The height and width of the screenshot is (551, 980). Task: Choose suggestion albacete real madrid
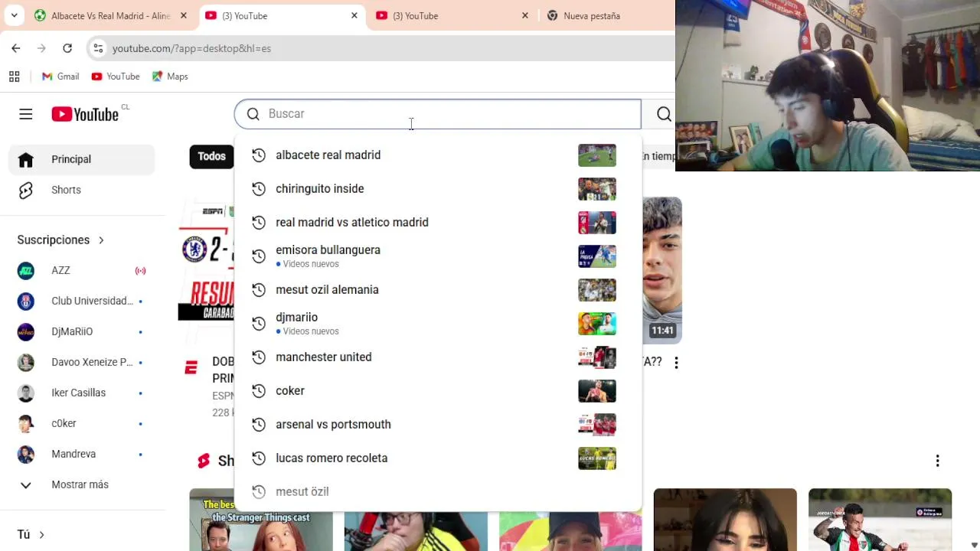[x=437, y=155]
